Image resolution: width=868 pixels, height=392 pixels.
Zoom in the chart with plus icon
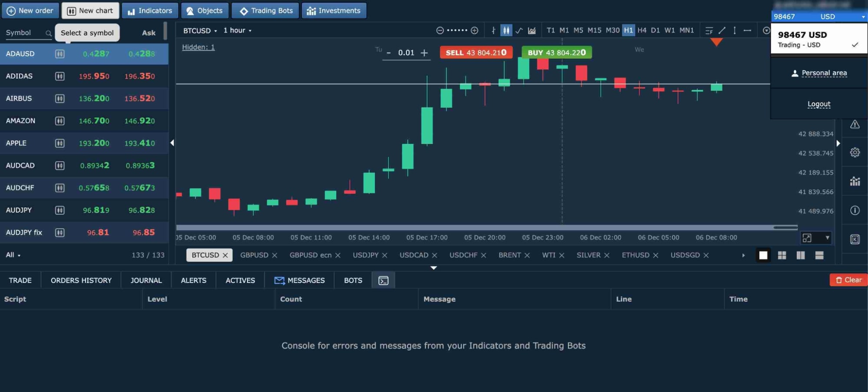[x=475, y=30]
